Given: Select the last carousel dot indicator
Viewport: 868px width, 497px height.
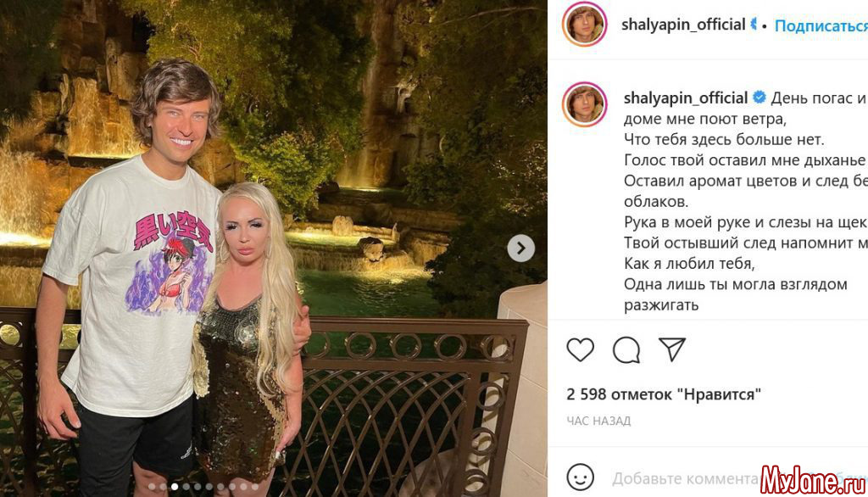Looking at the screenshot, I should 255,487.
